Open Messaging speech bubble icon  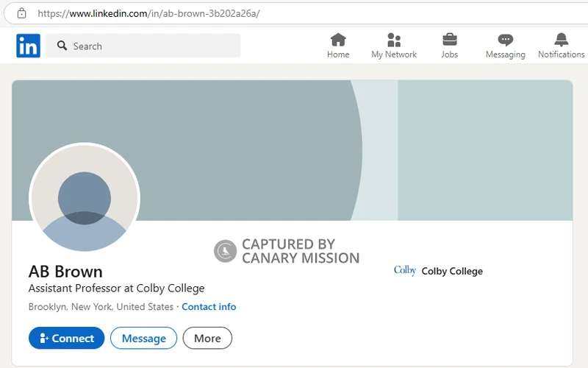[505, 40]
